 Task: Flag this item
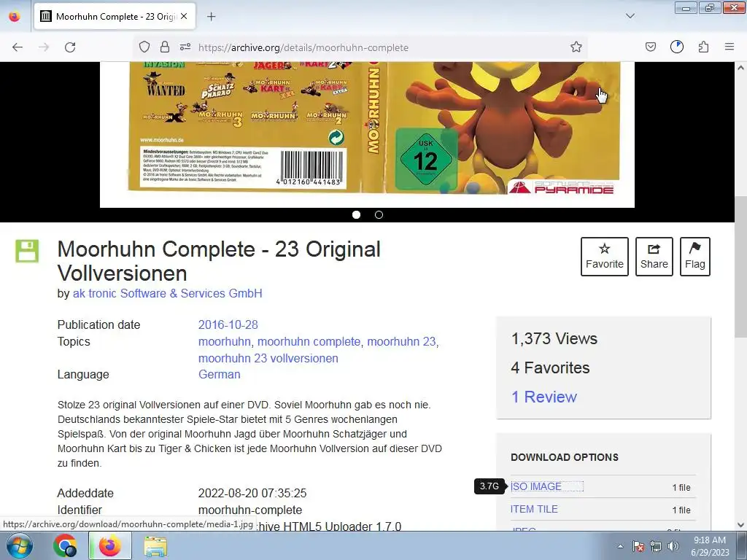pyautogui.click(x=695, y=257)
